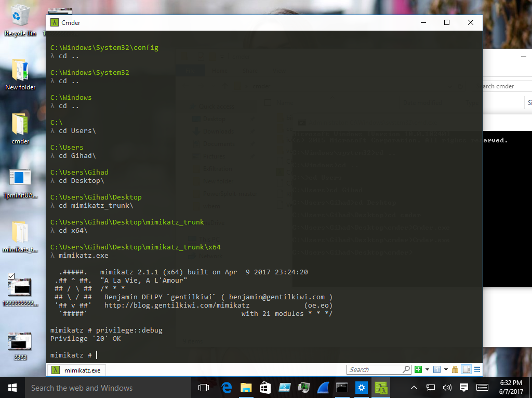Create a new console with green plus

[x=418, y=369]
